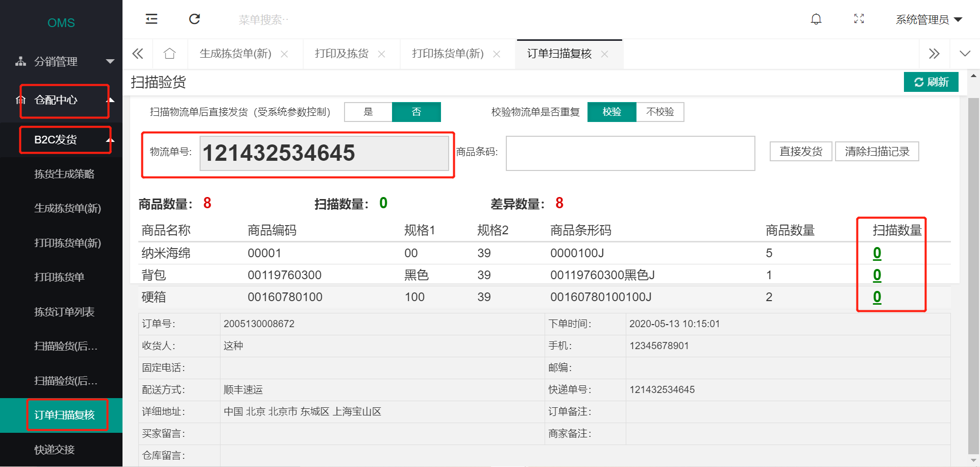This screenshot has height=467, width=980.
Task: Choose 不校验 for duplicate check
Action: tap(660, 112)
